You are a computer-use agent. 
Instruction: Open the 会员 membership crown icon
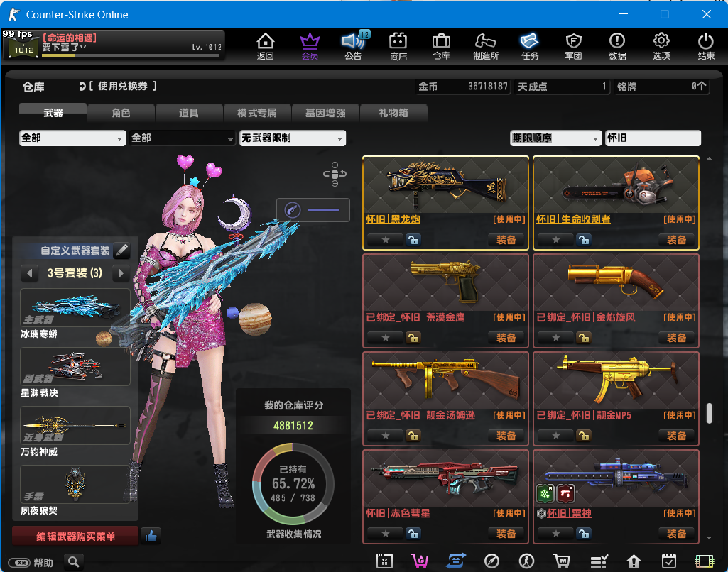(310, 46)
